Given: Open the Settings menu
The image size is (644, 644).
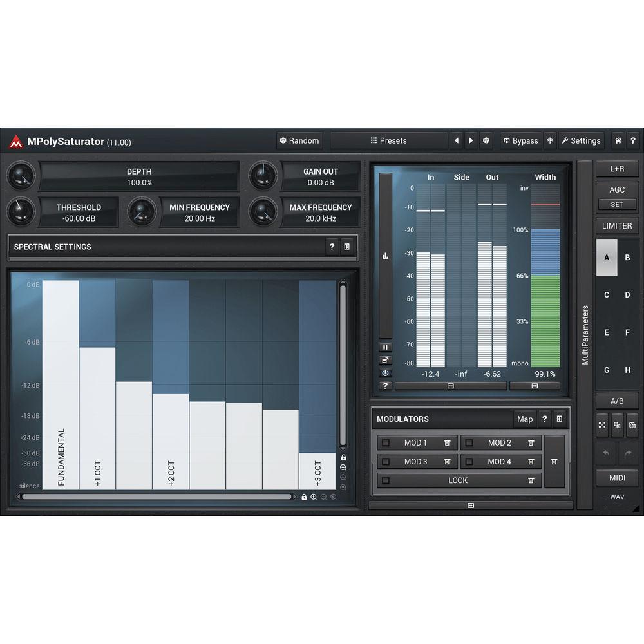Looking at the screenshot, I should [x=581, y=140].
